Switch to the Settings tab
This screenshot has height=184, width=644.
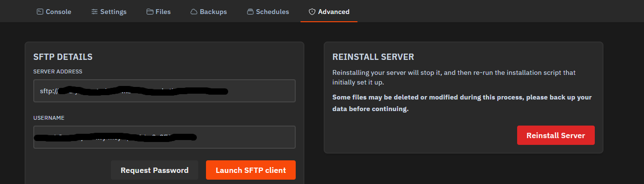click(109, 12)
